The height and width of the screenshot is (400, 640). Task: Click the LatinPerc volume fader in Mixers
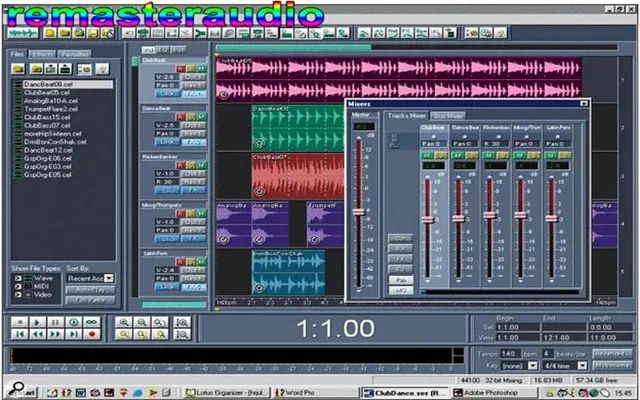coord(551,218)
